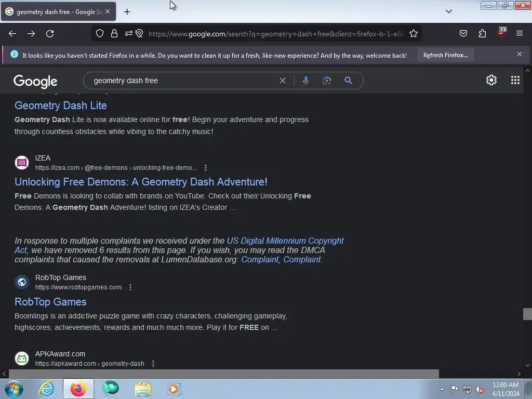This screenshot has height=399, width=532.
Task: Open the clock showing 12:00 AM
Action: [505, 389]
